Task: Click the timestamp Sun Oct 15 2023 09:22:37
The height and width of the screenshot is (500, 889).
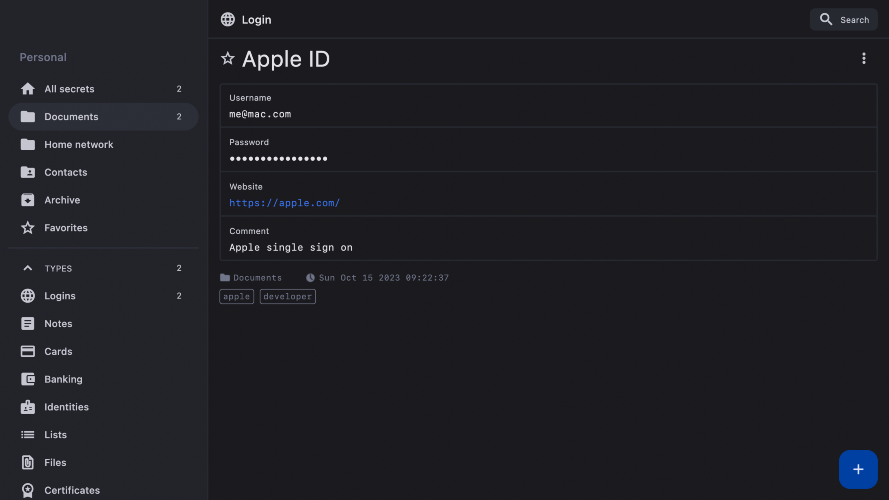Action: pyautogui.click(x=384, y=278)
